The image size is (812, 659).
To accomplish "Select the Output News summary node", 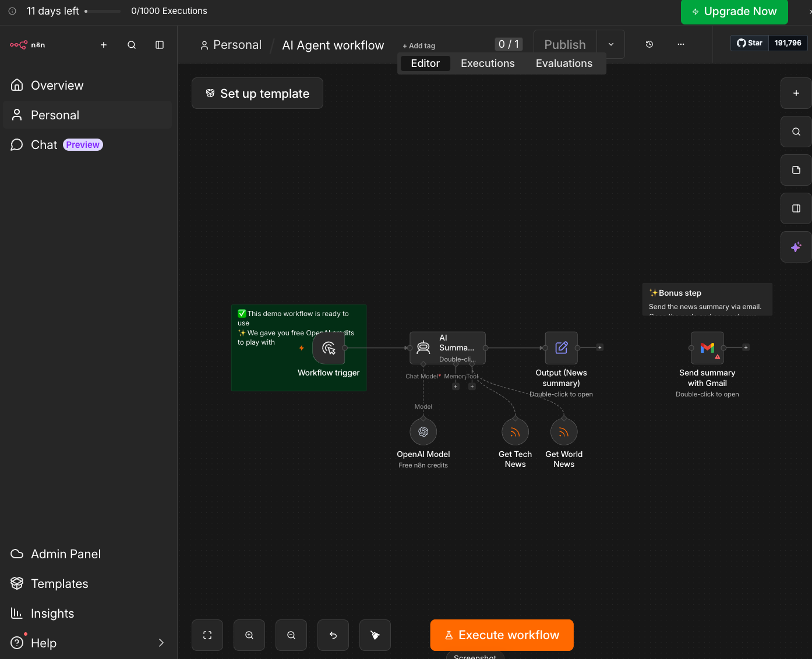I will tap(561, 348).
